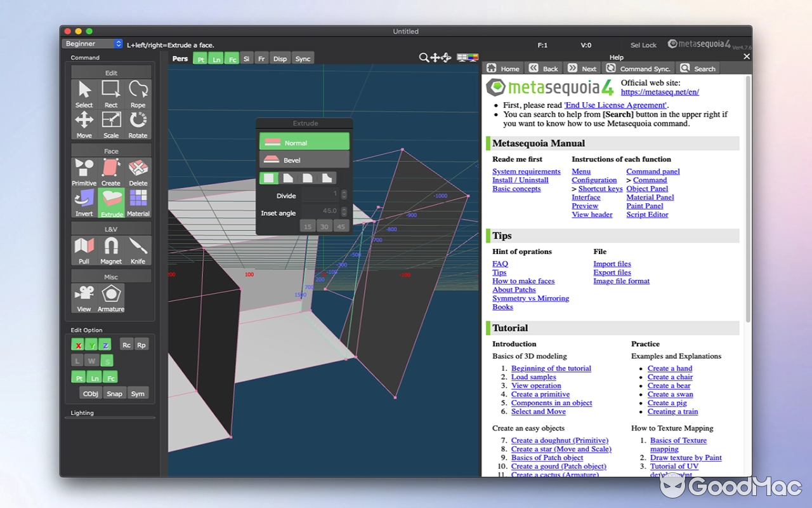Open the Beginner mode dropdown

pos(92,43)
